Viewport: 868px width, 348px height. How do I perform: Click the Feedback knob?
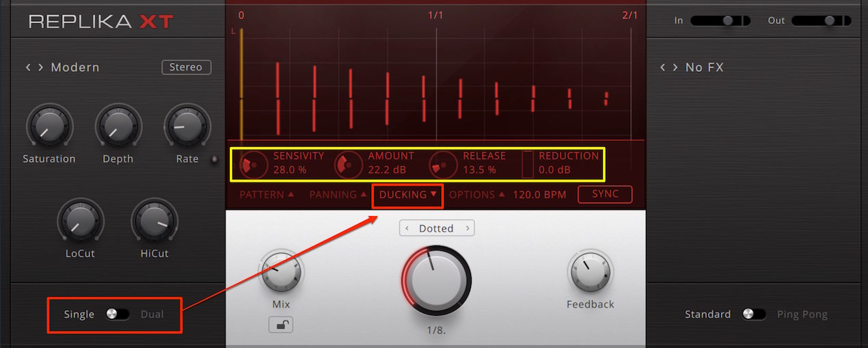(x=591, y=273)
